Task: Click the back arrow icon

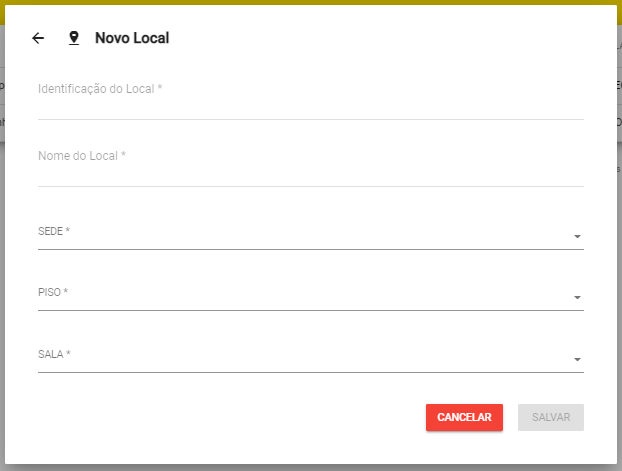Action: point(38,38)
